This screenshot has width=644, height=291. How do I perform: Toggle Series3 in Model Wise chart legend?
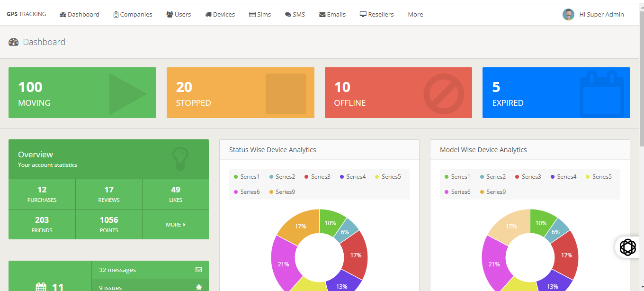(528, 177)
